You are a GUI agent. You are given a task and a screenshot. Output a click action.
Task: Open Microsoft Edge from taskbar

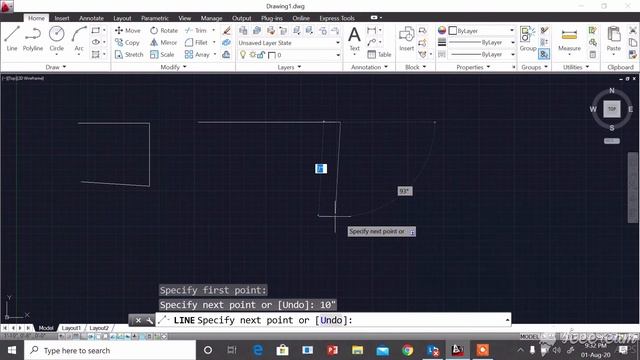click(x=258, y=350)
